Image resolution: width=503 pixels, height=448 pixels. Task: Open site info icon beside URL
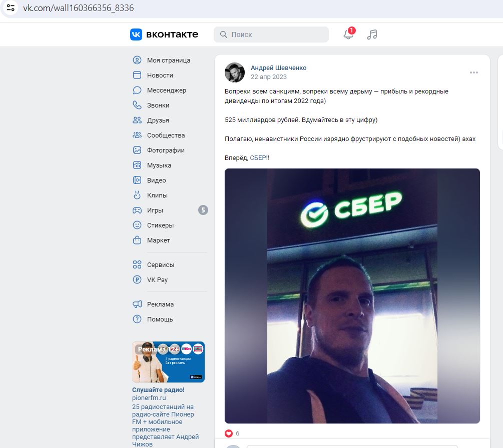[11, 7]
